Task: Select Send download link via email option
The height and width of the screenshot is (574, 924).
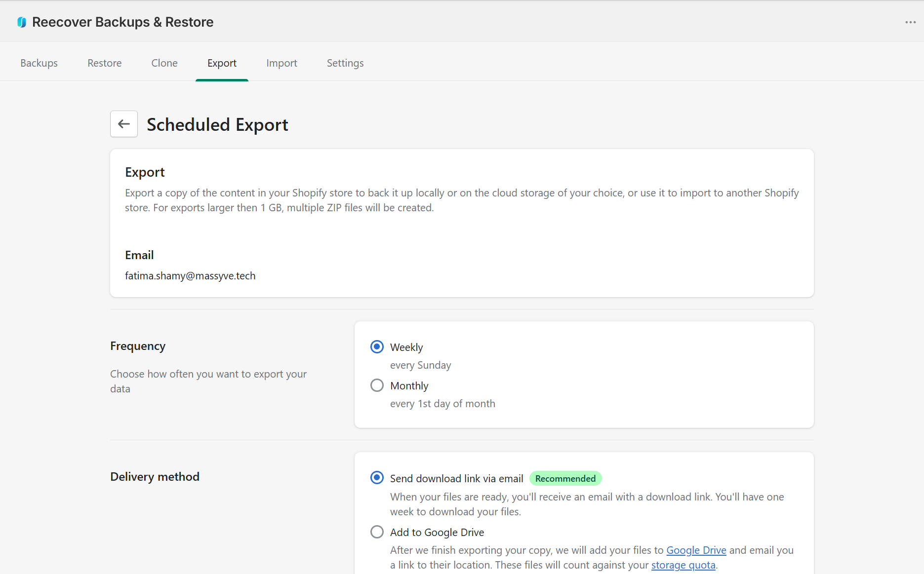Action: tap(377, 478)
